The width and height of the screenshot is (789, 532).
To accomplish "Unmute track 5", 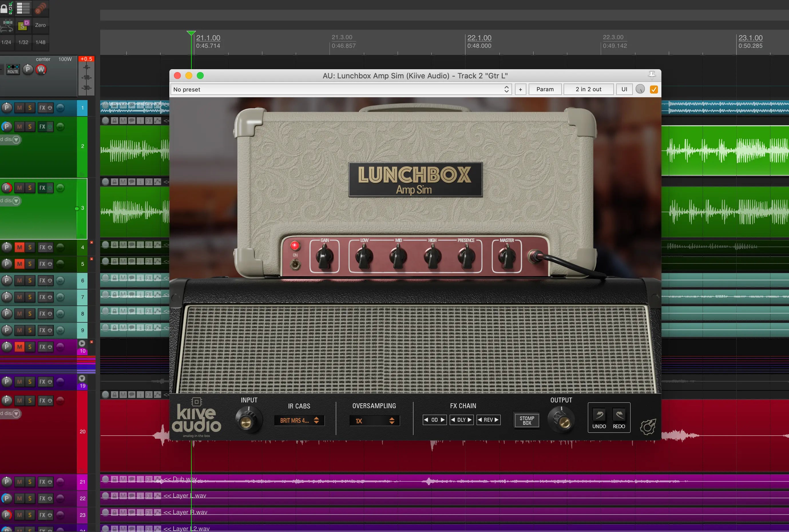I will [20, 264].
